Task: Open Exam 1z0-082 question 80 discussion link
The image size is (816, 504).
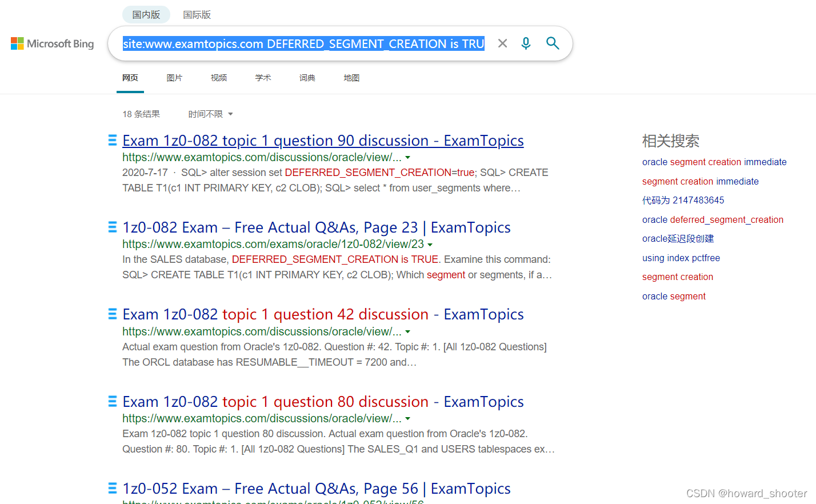Action: [x=323, y=402]
